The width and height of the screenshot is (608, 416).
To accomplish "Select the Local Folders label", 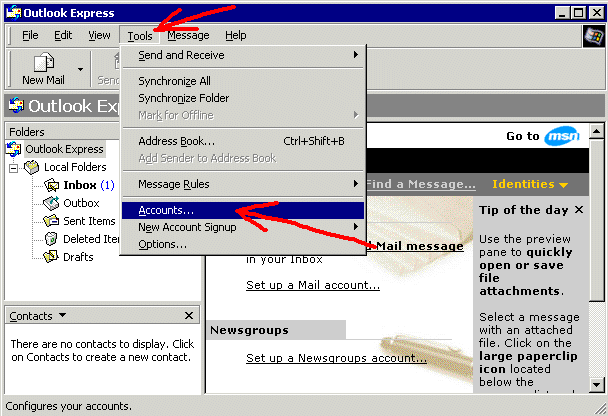I will coord(75,167).
